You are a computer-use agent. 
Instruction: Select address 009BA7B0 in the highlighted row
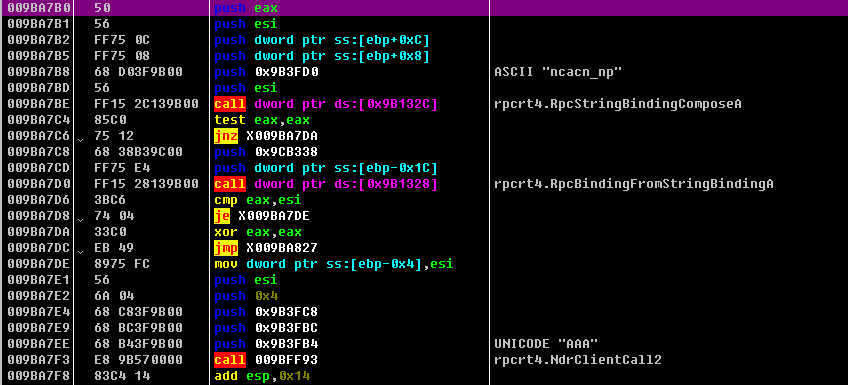(x=38, y=8)
